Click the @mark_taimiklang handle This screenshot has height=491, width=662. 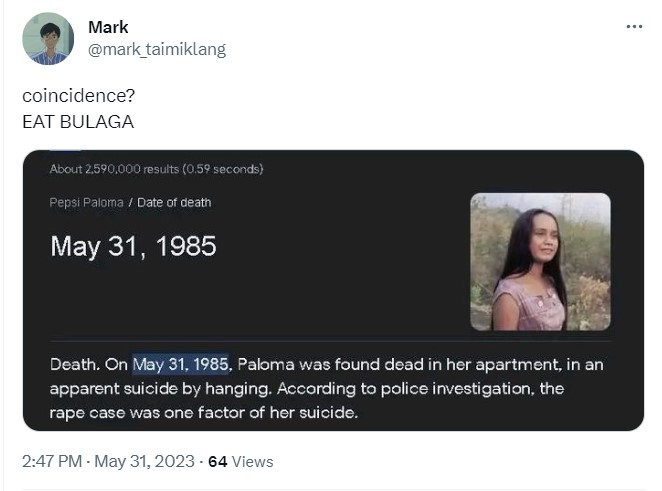156,49
